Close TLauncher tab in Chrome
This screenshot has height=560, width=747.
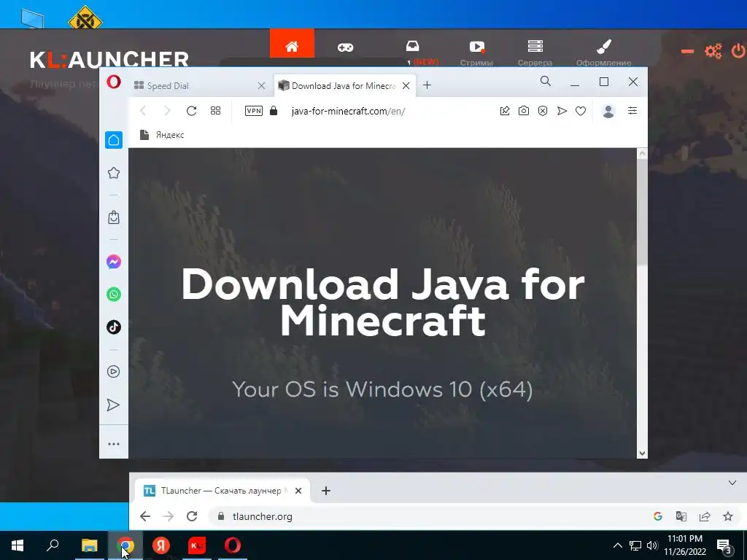(298, 491)
